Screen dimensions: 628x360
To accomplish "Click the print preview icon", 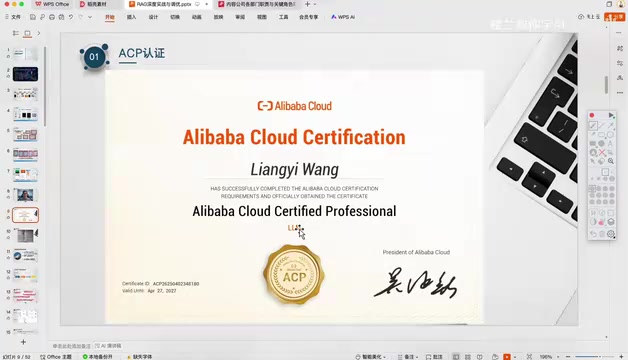I will click(x=61, y=17).
